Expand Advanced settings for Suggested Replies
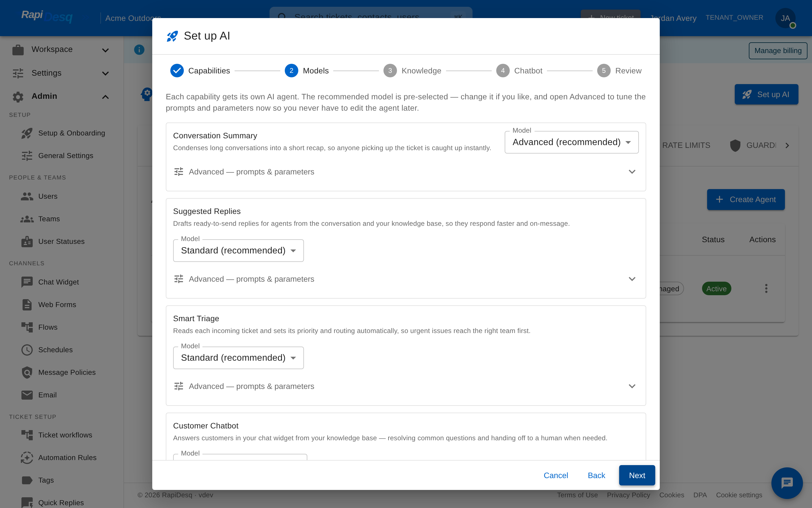The height and width of the screenshot is (508, 812). click(405, 279)
